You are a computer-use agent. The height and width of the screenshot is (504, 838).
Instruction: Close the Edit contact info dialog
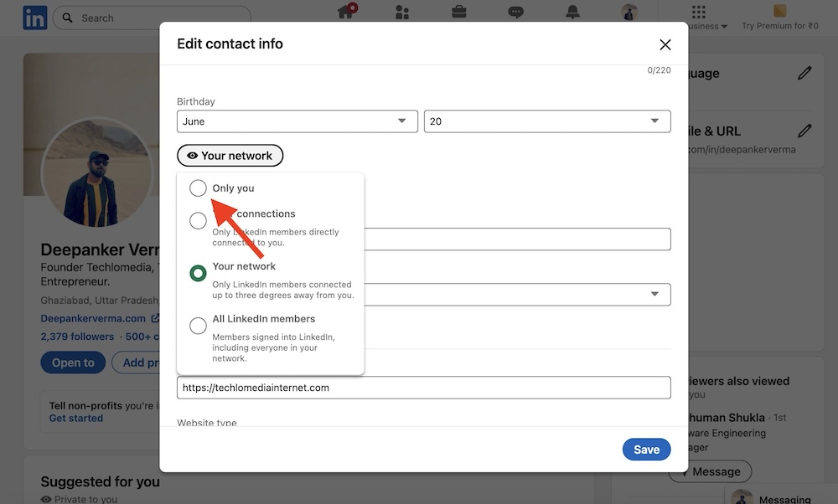tap(665, 44)
